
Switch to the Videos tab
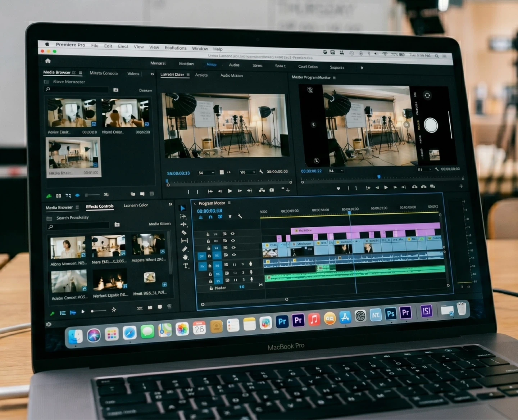(133, 74)
